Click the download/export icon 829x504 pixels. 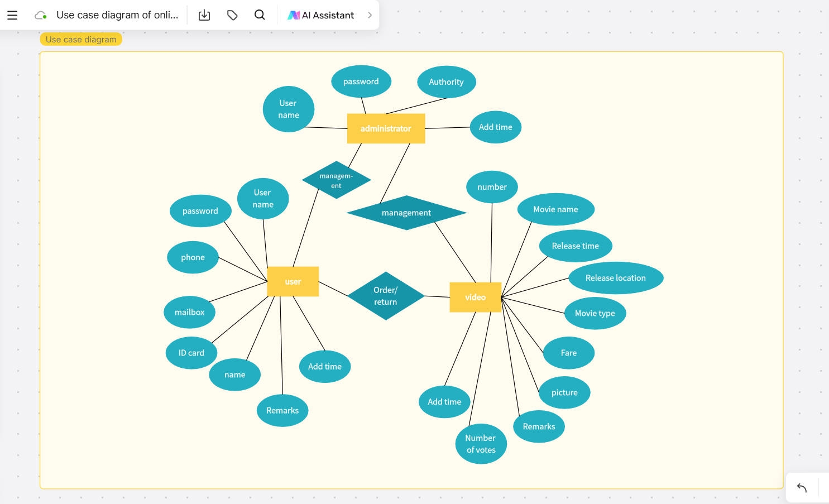tap(204, 15)
